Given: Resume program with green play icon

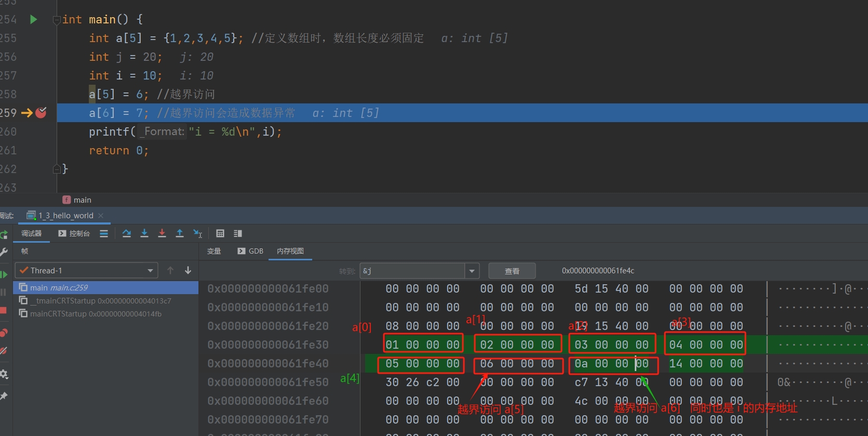Looking at the screenshot, I should pos(4,274).
